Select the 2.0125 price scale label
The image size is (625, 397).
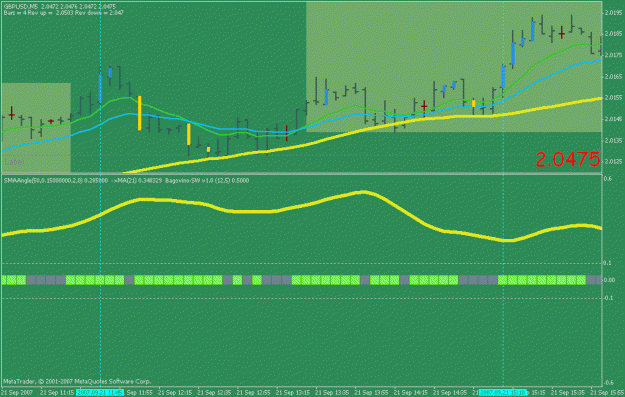613,161
